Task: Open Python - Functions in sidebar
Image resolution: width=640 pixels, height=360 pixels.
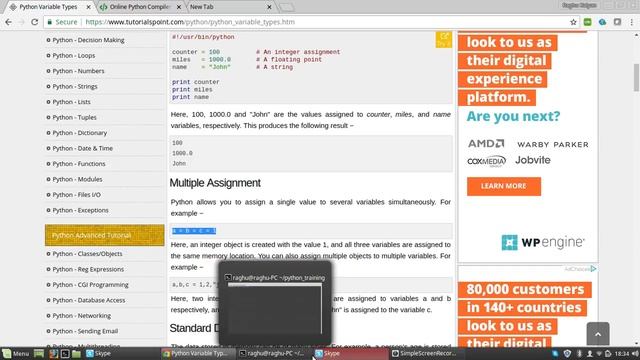Action: (x=79, y=164)
